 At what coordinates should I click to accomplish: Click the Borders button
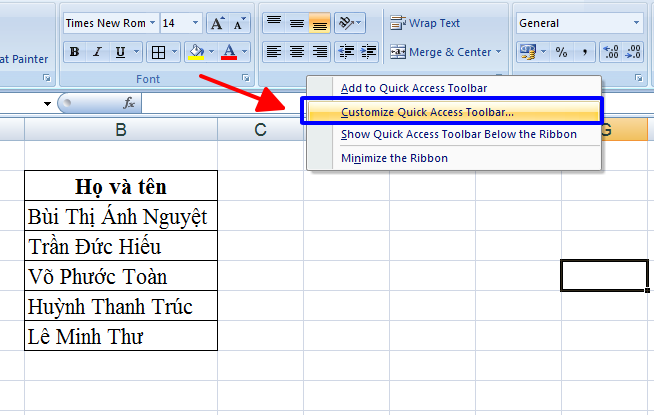point(158,52)
